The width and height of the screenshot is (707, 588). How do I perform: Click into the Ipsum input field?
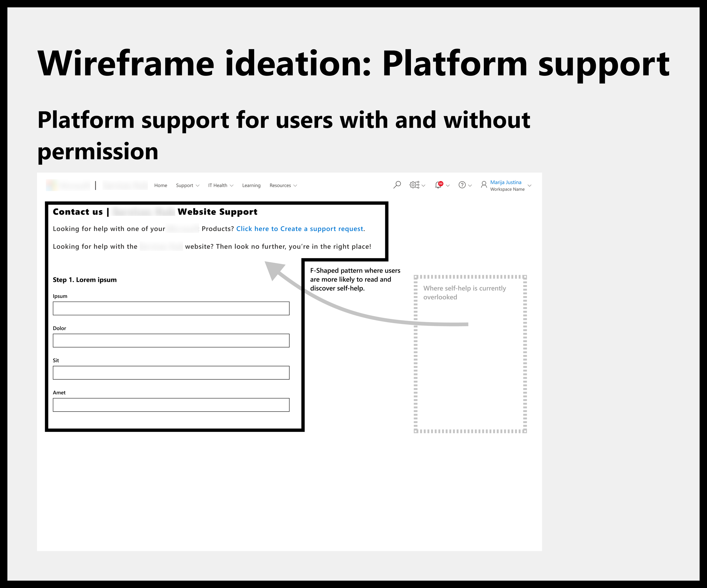pos(171,308)
